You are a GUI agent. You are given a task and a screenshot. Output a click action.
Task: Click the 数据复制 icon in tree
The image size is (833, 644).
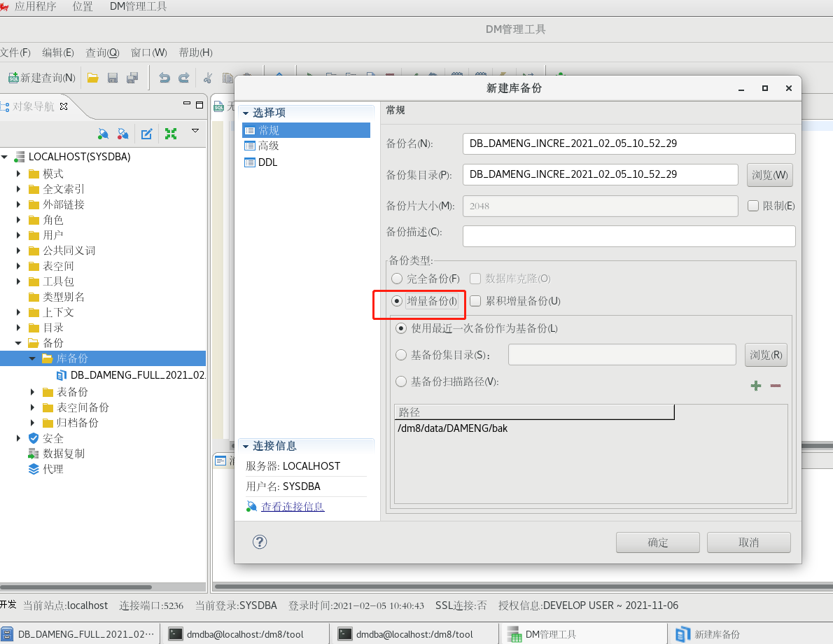click(34, 454)
